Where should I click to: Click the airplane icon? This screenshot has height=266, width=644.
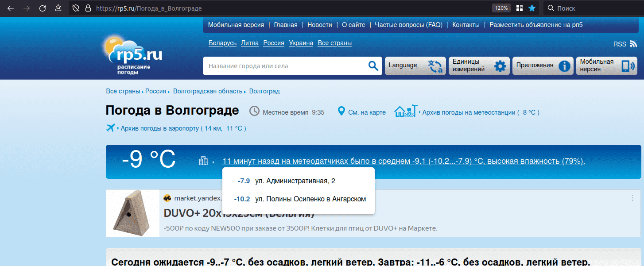[x=111, y=128]
